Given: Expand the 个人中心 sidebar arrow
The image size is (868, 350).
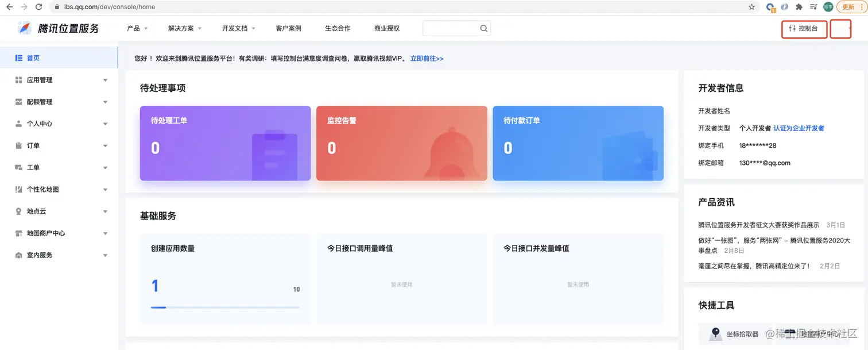Looking at the screenshot, I should [105, 124].
